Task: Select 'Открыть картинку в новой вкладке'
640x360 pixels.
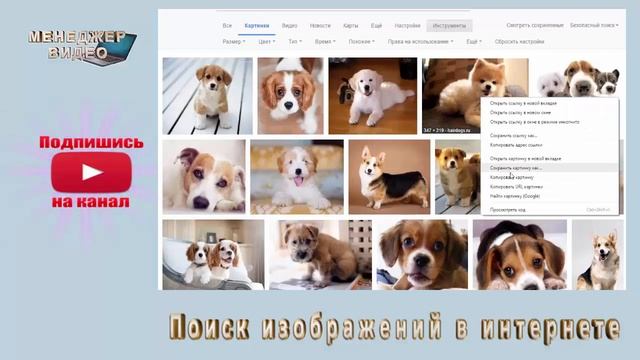Action: click(549, 158)
